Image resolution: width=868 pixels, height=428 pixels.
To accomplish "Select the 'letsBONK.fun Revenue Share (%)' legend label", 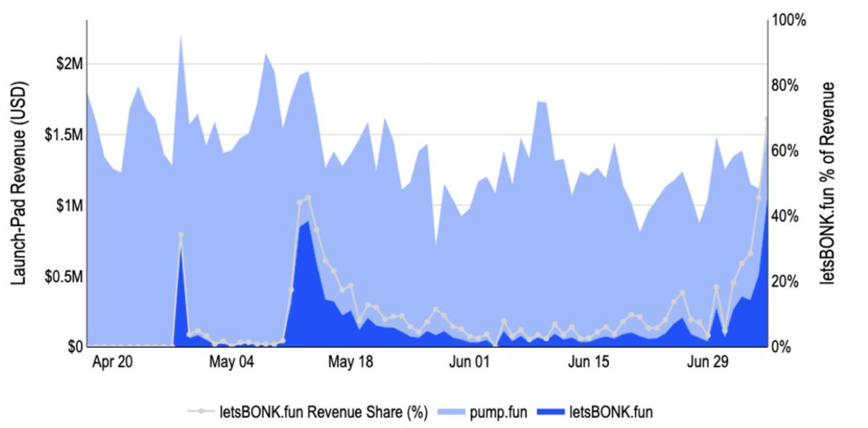I will (x=323, y=412).
